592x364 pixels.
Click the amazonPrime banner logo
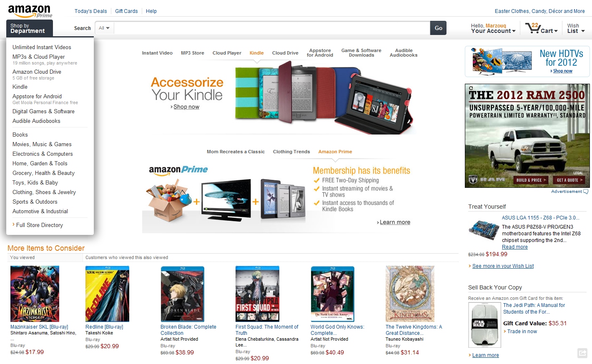[178, 170]
